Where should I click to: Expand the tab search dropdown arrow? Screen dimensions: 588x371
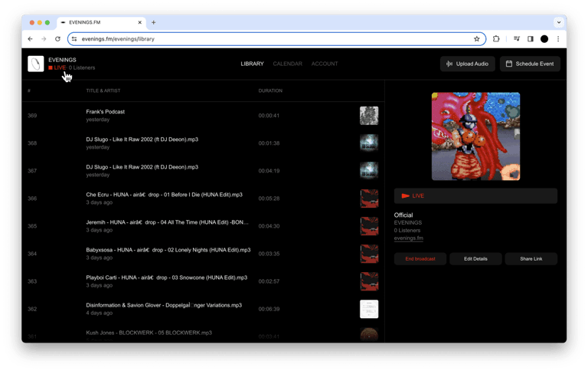tap(559, 22)
